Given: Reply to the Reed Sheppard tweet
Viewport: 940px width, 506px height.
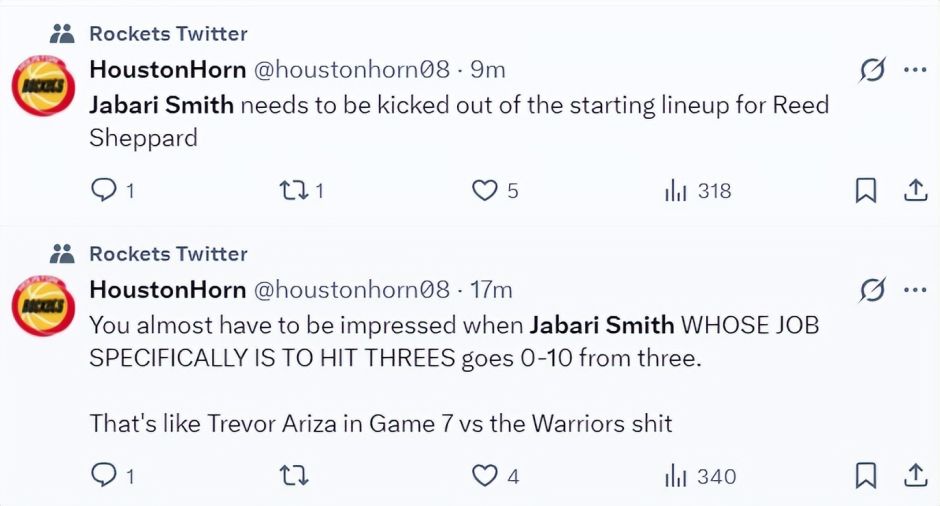Looking at the screenshot, I should coord(105,190).
